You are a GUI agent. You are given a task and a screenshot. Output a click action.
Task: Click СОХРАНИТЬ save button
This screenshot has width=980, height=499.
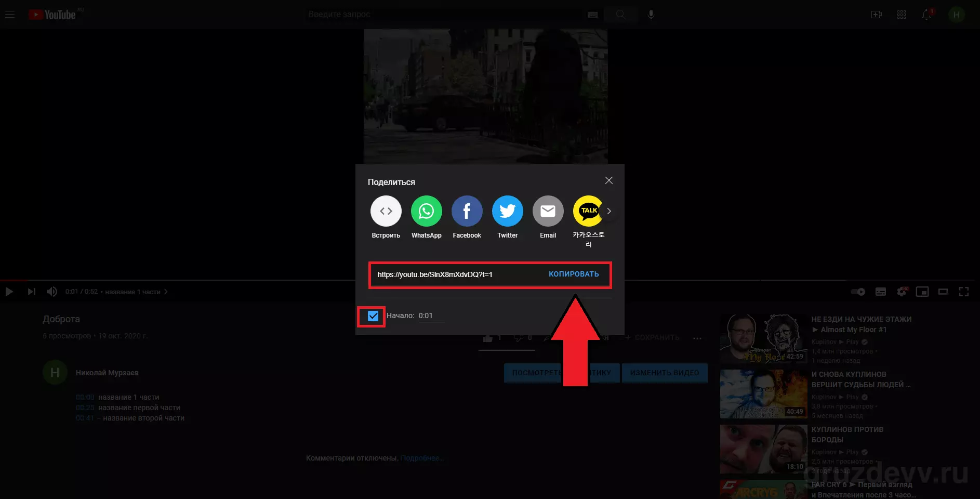click(652, 338)
